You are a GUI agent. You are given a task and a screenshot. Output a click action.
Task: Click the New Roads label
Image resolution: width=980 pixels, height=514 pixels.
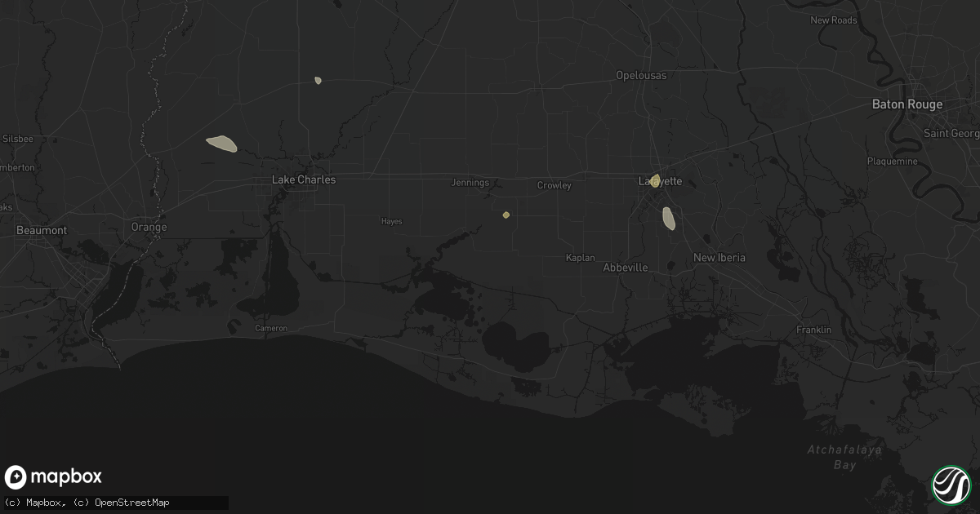[x=834, y=20]
